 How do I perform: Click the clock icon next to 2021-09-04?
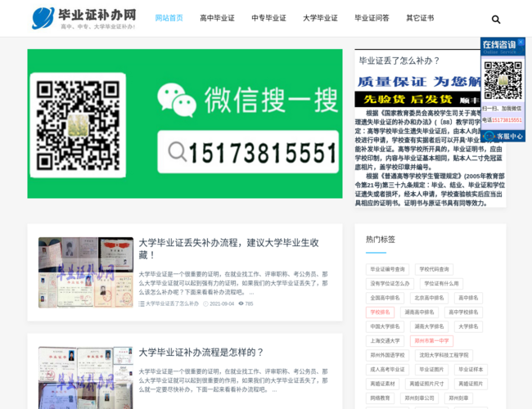205,303
